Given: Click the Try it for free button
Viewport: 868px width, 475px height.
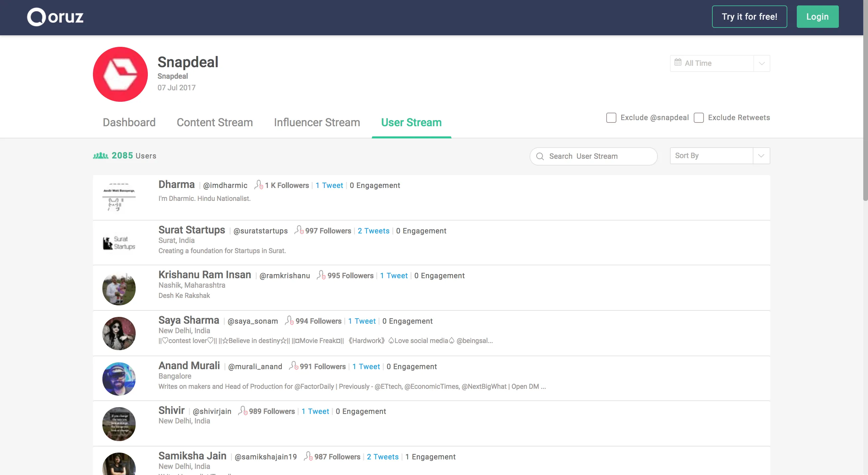Looking at the screenshot, I should click(749, 16).
